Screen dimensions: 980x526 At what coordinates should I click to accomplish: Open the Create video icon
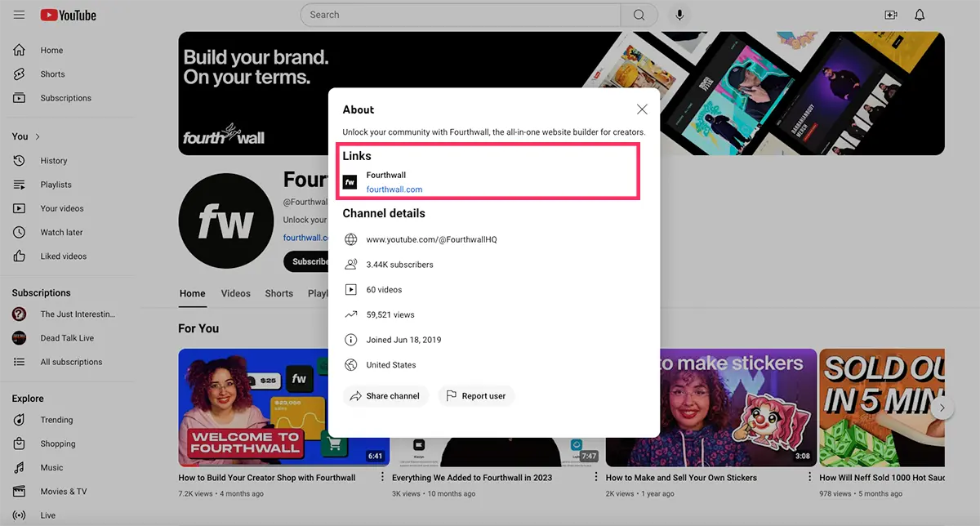891,15
